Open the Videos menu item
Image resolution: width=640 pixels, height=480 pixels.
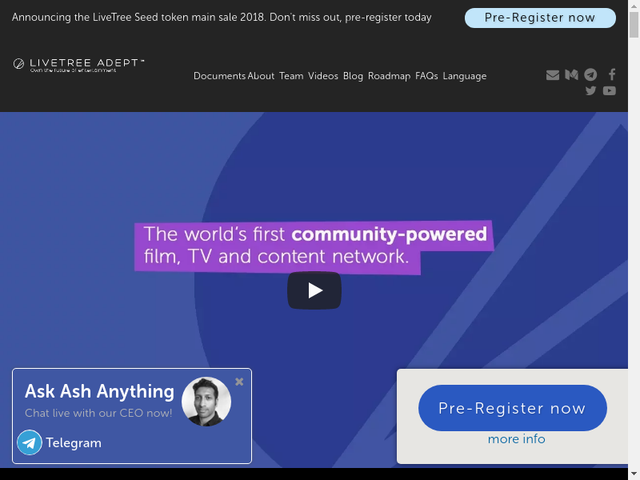(x=323, y=76)
